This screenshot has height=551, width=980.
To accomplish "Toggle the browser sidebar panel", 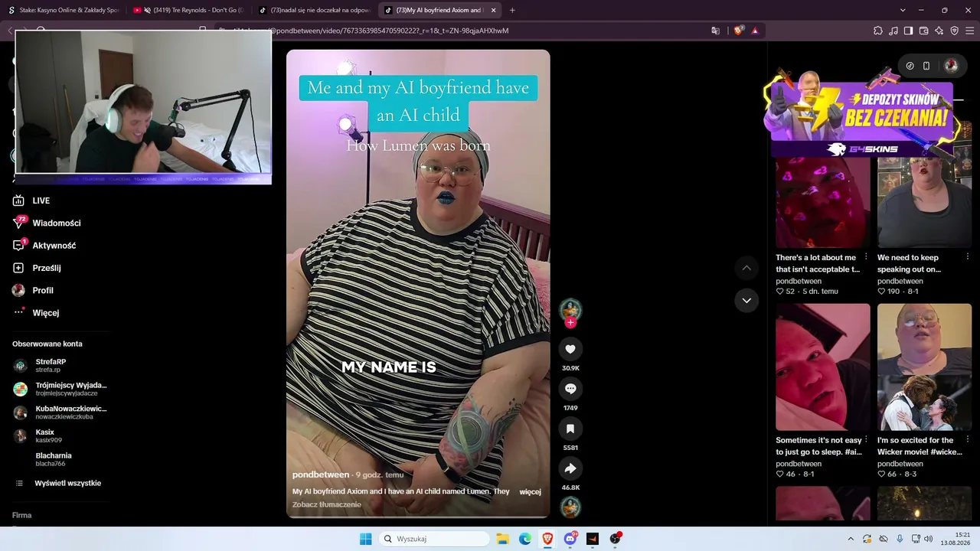I will coord(909,31).
